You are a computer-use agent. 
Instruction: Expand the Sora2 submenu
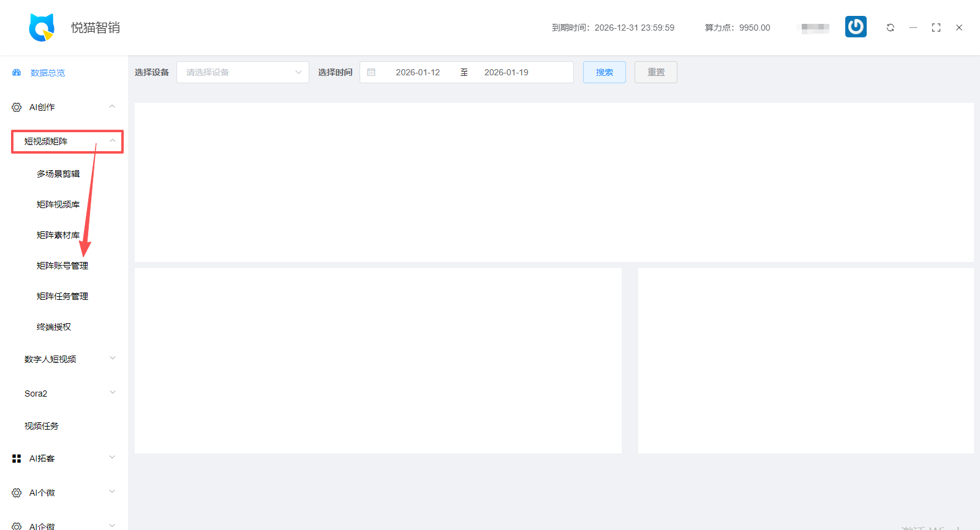tap(112, 393)
